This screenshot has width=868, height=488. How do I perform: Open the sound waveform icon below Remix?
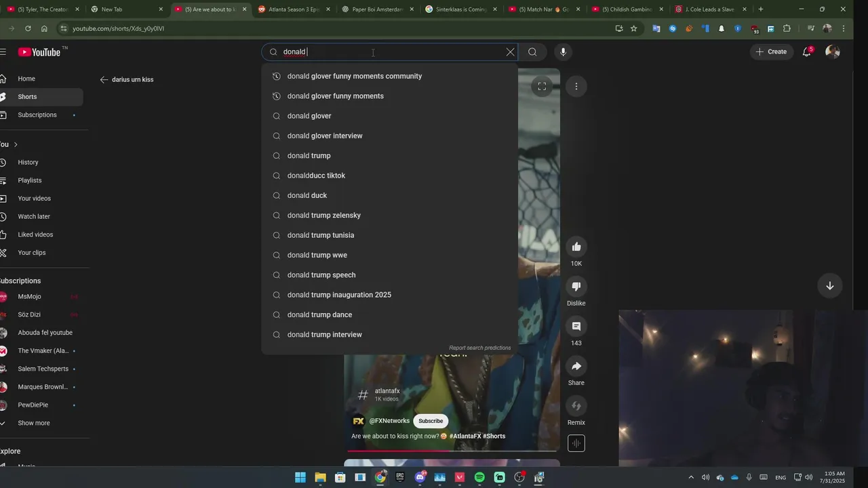576,443
